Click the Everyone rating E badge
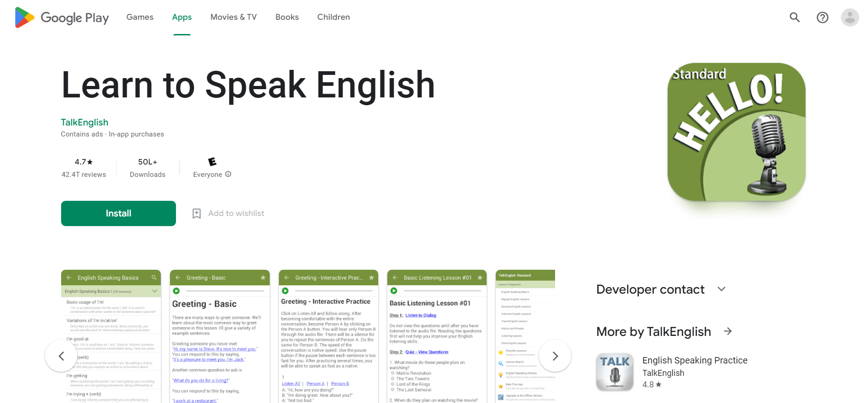Image resolution: width=868 pixels, height=403 pixels. tap(212, 162)
